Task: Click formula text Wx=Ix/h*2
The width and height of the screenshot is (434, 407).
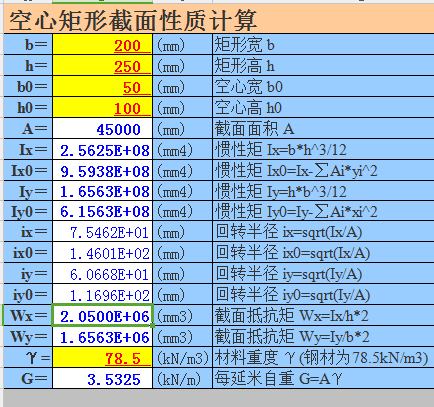Action: click(334, 316)
